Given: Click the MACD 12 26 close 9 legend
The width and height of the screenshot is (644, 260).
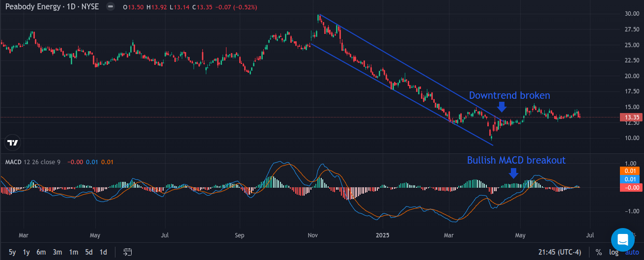Looking at the screenshot, I should click(x=32, y=162).
